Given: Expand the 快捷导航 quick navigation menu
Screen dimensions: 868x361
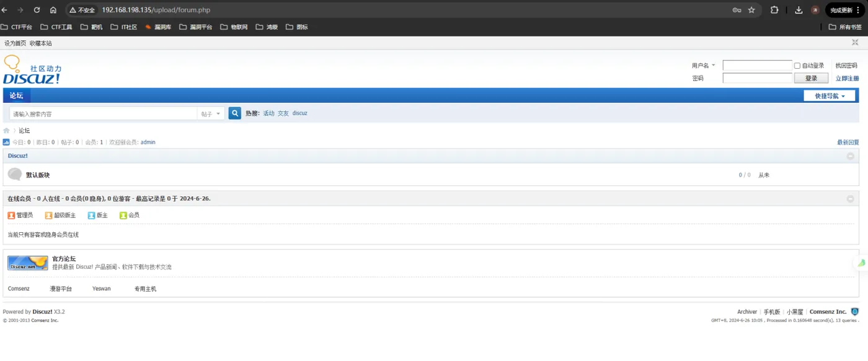Looking at the screenshot, I should pos(830,96).
